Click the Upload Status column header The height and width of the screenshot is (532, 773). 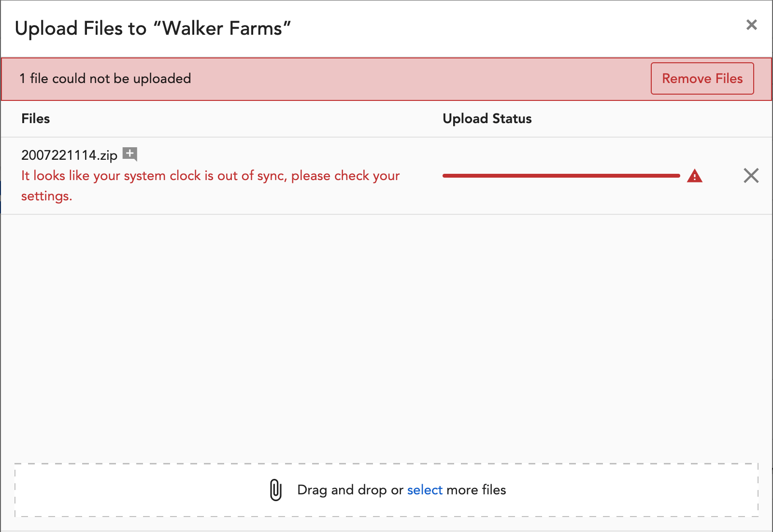click(487, 118)
